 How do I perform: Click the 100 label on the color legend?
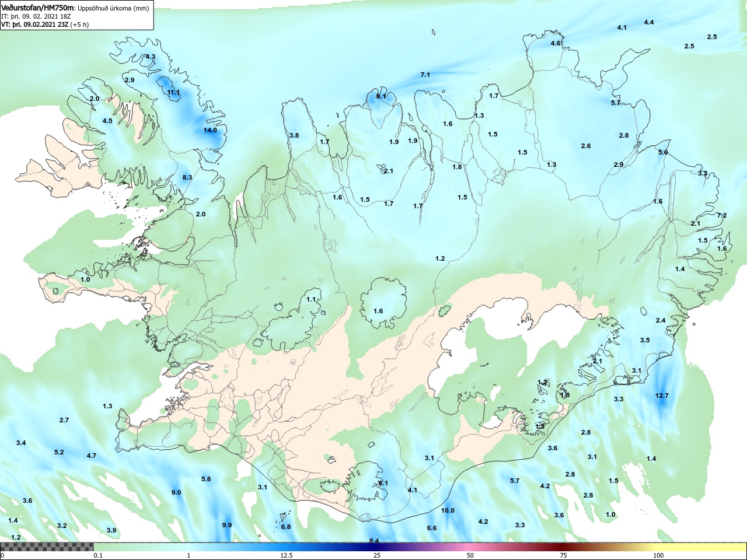(658, 555)
